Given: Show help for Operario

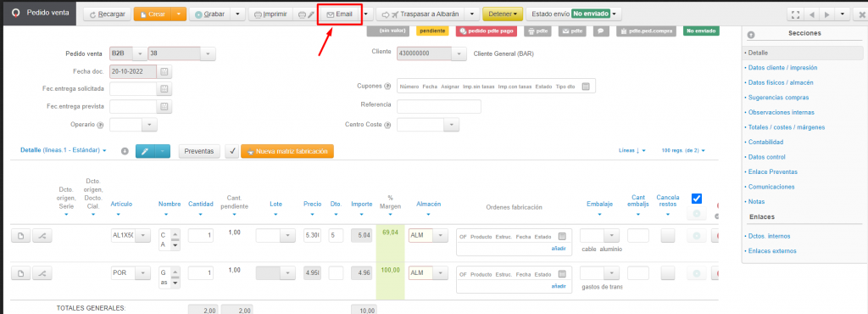Looking at the screenshot, I should tap(100, 125).
